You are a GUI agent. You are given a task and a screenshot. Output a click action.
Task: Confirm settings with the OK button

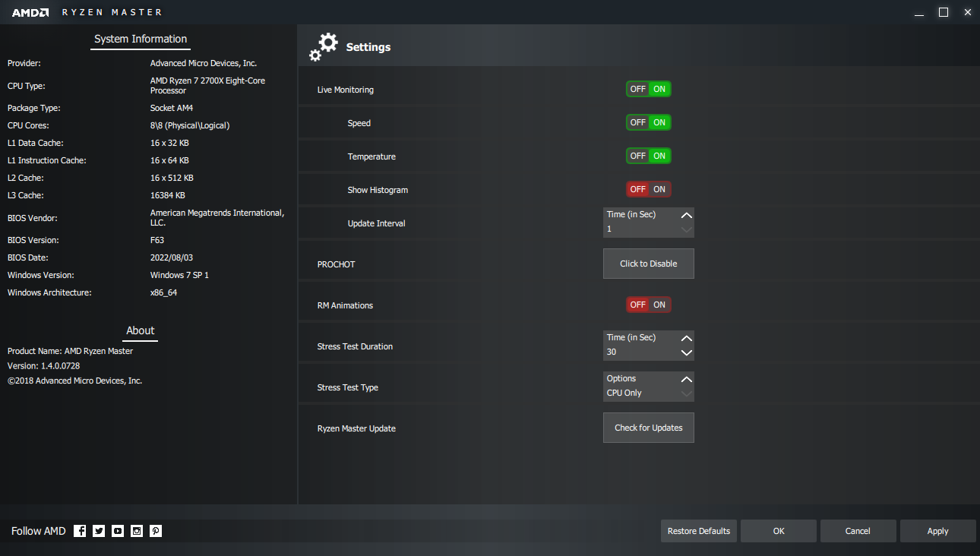coord(779,531)
